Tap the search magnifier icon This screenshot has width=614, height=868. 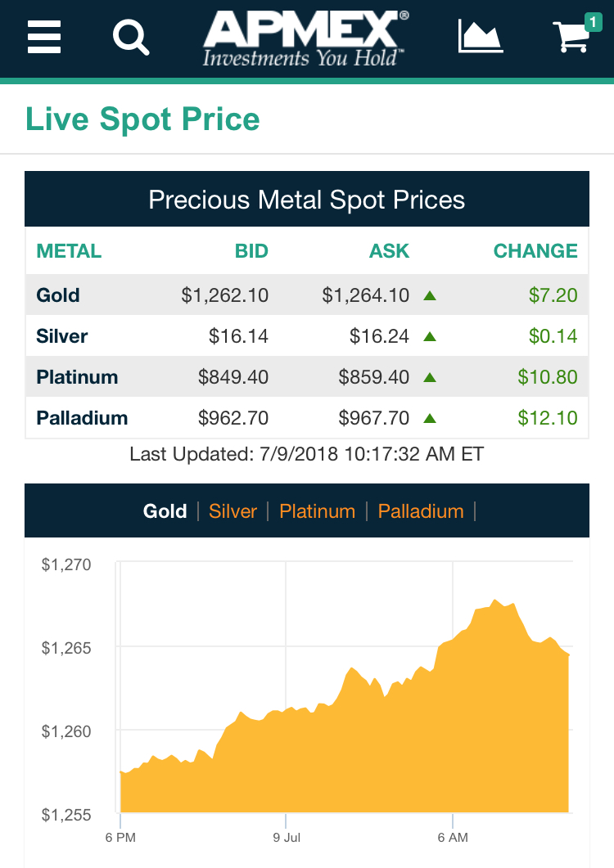point(131,37)
